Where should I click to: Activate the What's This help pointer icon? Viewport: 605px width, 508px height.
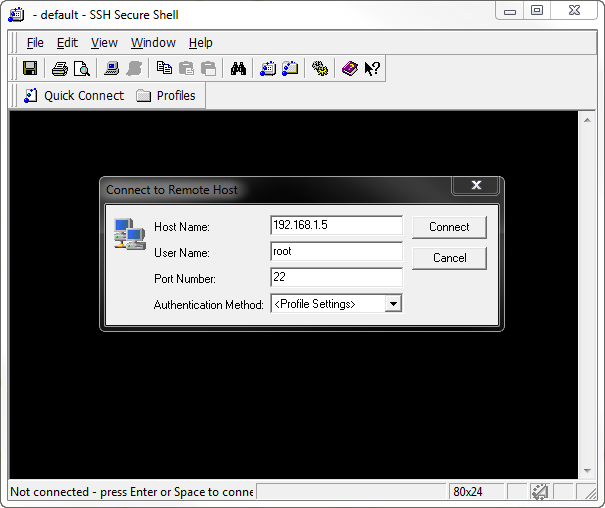click(x=372, y=69)
